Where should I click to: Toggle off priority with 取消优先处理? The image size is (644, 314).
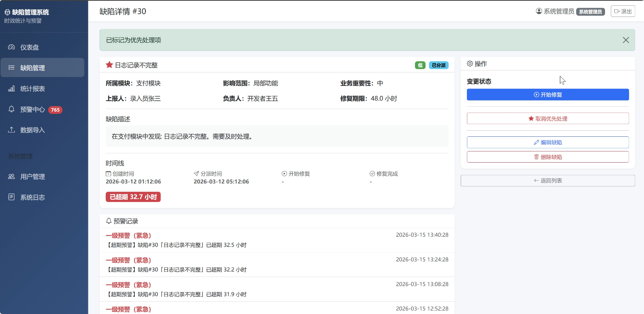[x=548, y=118]
